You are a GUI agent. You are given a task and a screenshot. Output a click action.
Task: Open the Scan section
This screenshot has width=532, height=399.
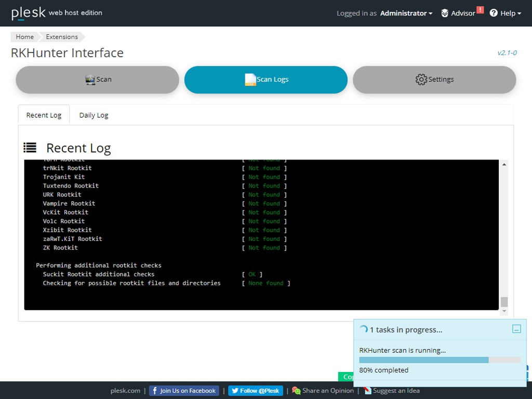(97, 79)
